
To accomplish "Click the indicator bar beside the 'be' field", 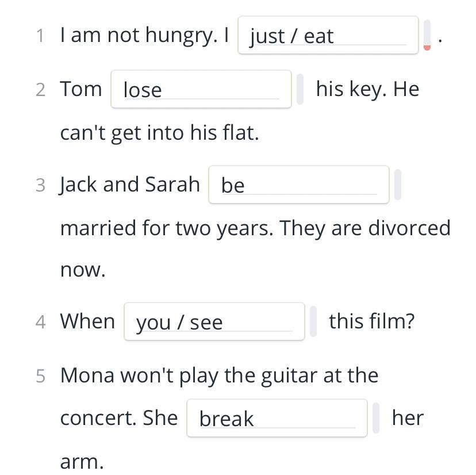I will tap(398, 185).
